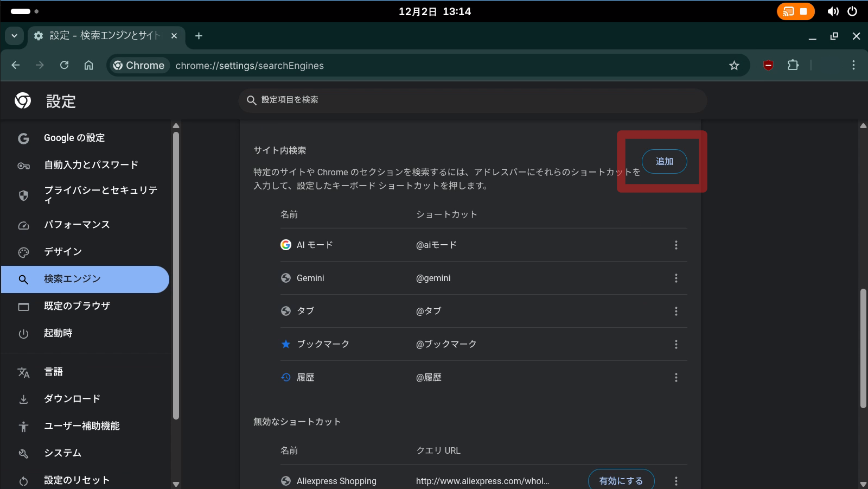Viewport: 868px width, 489px height.
Task: Reload the page with the refresh icon
Action: 64,65
